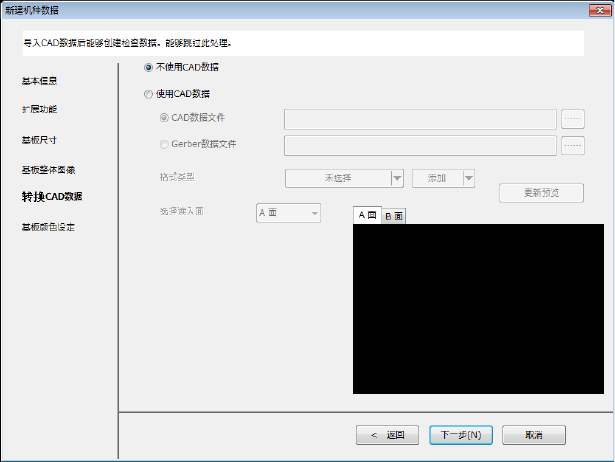This screenshot has height=462, width=615.
Task: Choose the Gerber数据文件 radio option
Action: [x=164, y=144]
